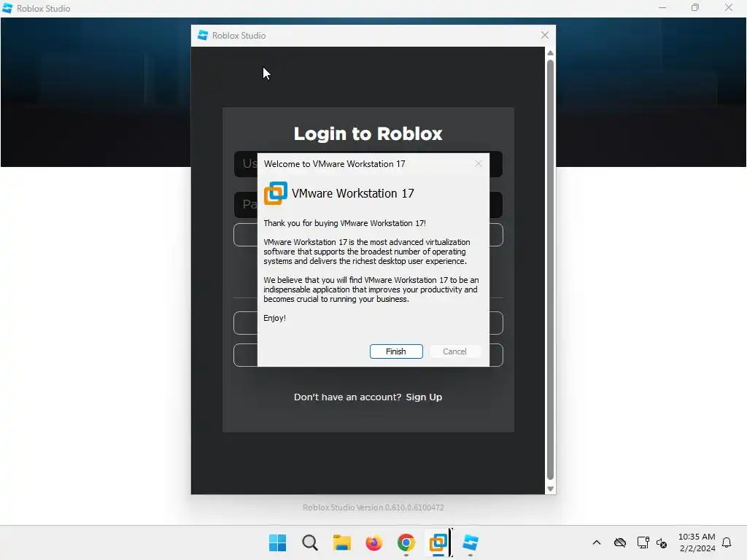Screen dimensions: 747x560
Task: Click the 'Enjoy!' text in the dialog
Action: pyautogui.click(x=274, y=318)
